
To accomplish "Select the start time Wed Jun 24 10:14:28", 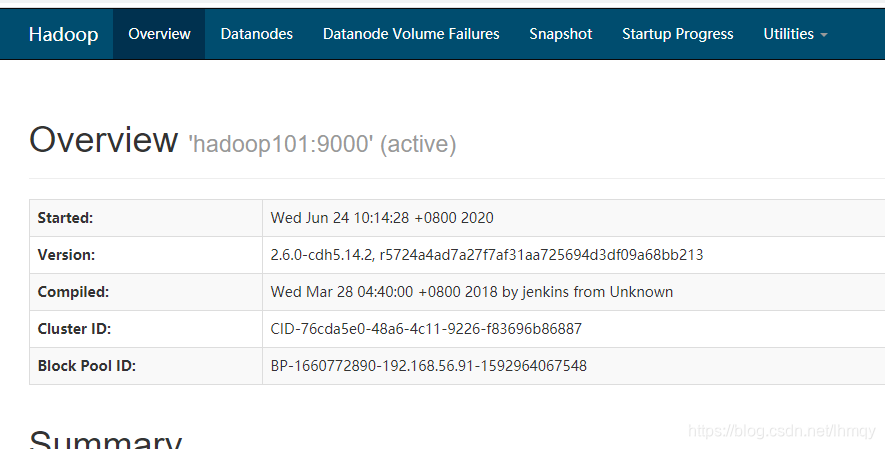I will coord(382,218).
